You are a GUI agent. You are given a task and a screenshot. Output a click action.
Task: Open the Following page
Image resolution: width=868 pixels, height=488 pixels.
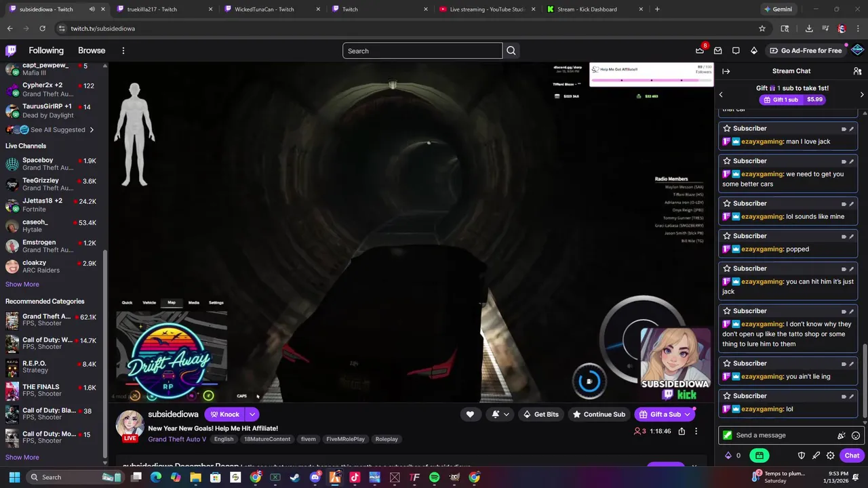(46, 51)
